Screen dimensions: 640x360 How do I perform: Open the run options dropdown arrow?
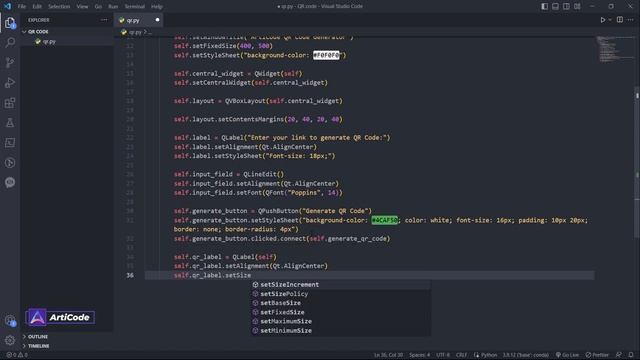point(610,20)
